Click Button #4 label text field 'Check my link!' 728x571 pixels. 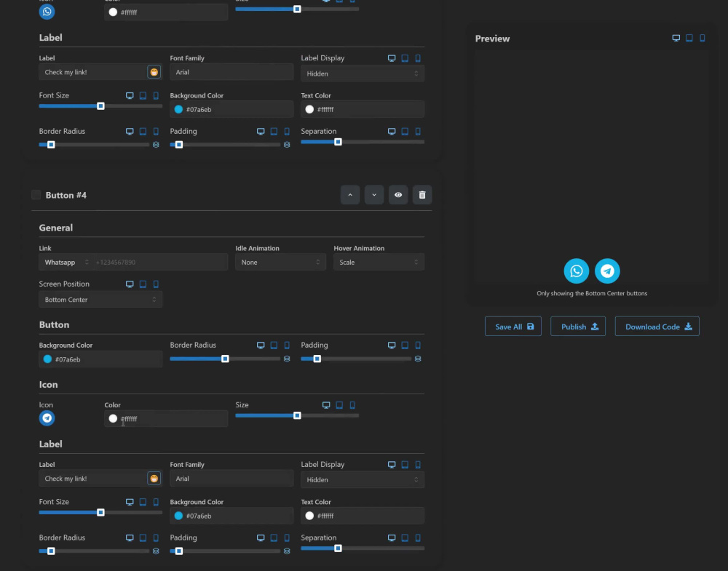click(x=93, y=478)
